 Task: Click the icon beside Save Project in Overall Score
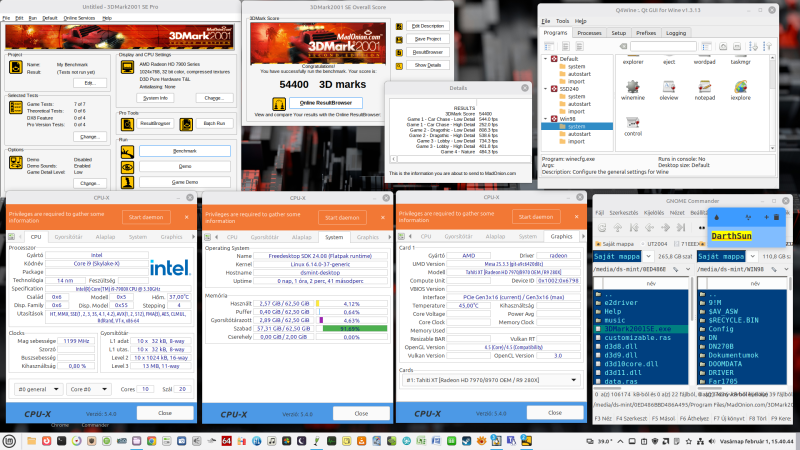pos(399,39)
